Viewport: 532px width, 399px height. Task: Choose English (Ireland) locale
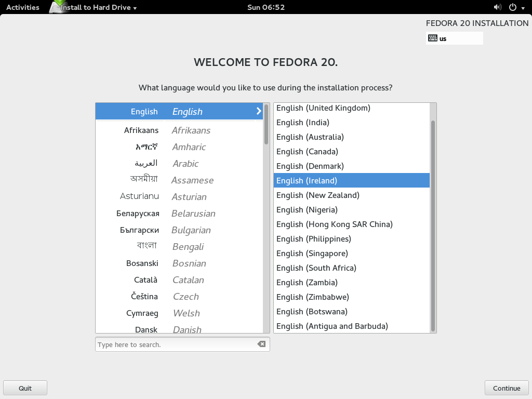352,180
